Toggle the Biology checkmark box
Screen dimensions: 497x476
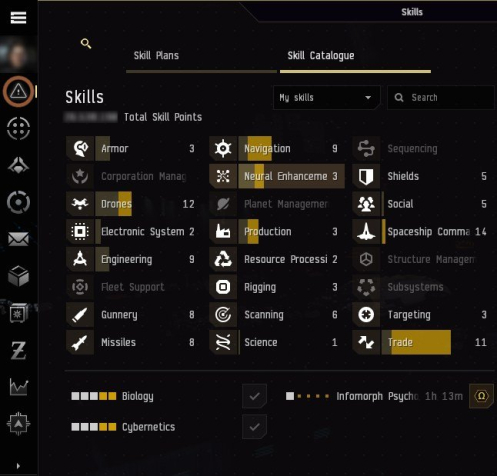click(x=254, y=396)
